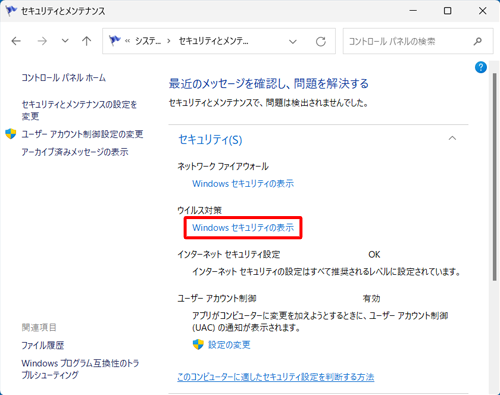Screen dimensions: 500x395
Task: Click 設定の変更 under ユーザー アカウント制御
Action: tap(229, 345)
